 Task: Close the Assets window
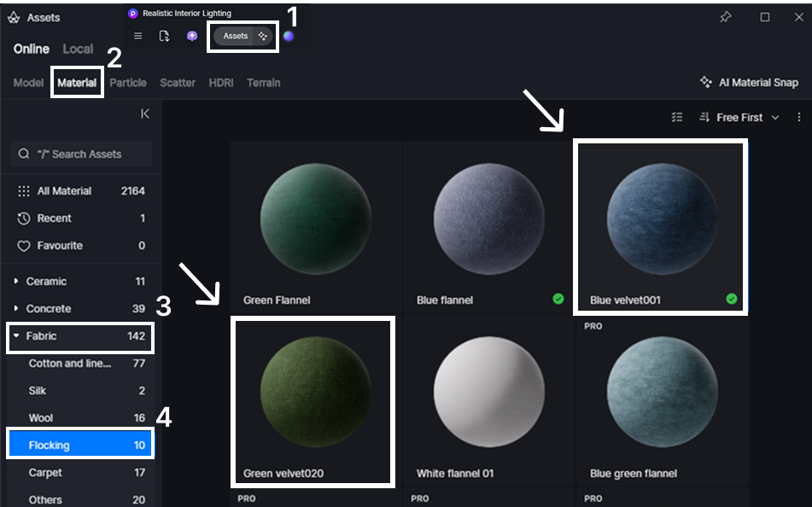[799, 17]
